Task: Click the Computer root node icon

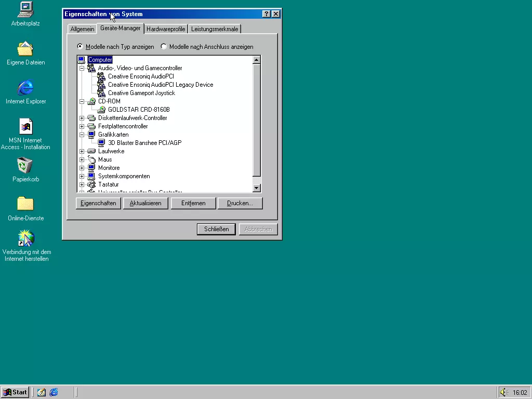Action: tap(82, 60)
